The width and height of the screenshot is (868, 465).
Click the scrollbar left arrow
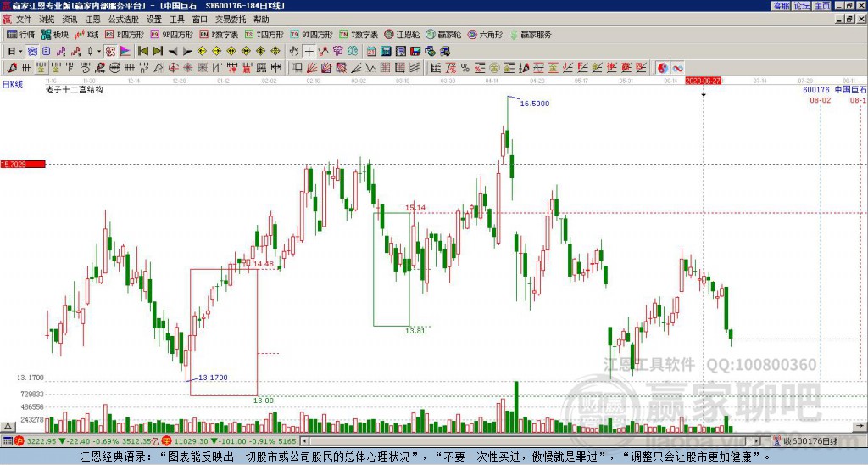304,441
